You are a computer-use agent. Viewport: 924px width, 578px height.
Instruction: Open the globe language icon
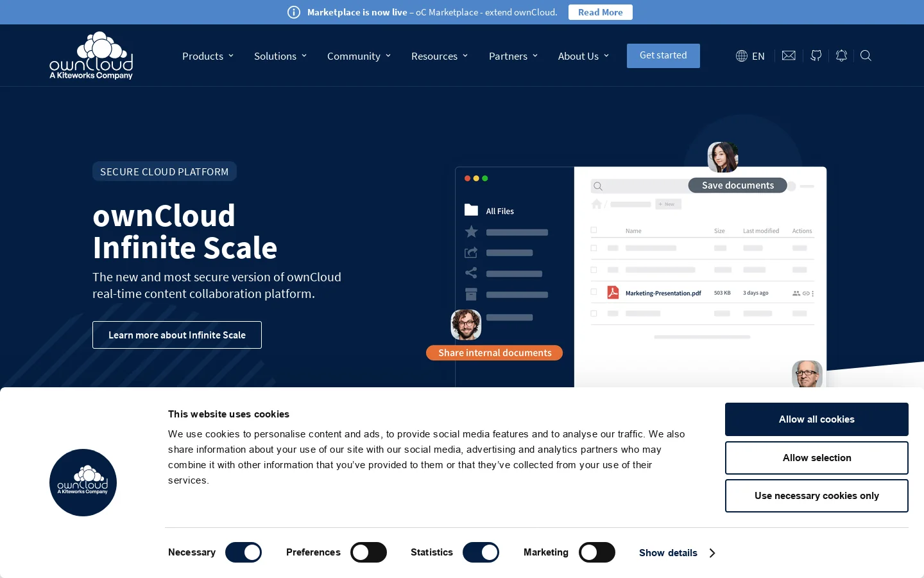[x=741, y=56]
